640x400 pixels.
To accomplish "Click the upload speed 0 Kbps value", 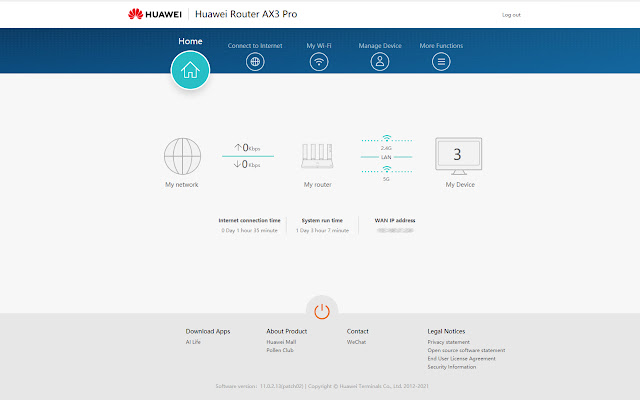I will click(247, 148).
